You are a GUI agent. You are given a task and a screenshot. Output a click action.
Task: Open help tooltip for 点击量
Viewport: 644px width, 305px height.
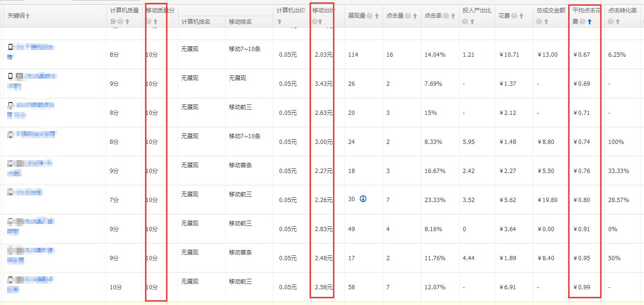[408, 16]
